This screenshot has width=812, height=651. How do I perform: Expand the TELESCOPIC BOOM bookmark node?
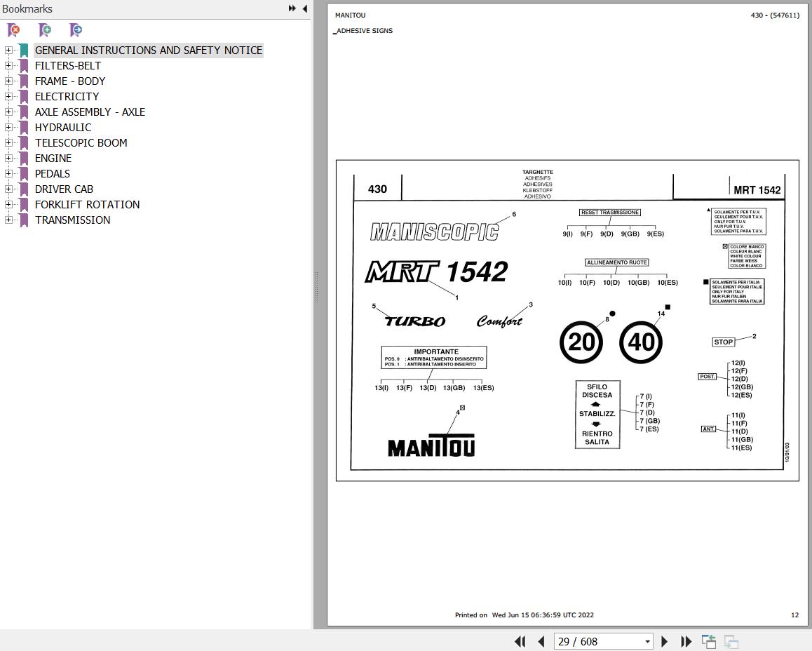point(8,143)
